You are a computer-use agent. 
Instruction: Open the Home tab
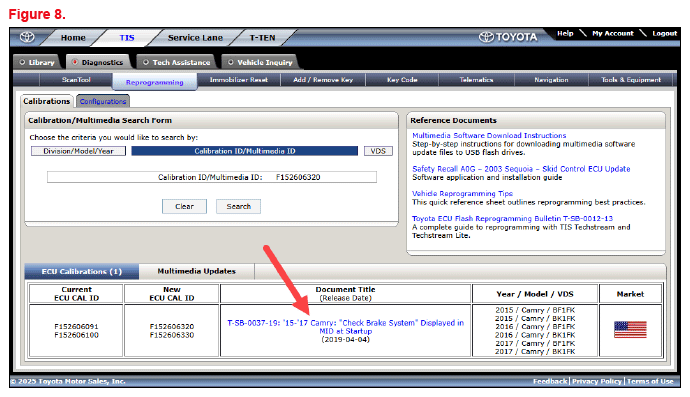click(x=73, y=38)
